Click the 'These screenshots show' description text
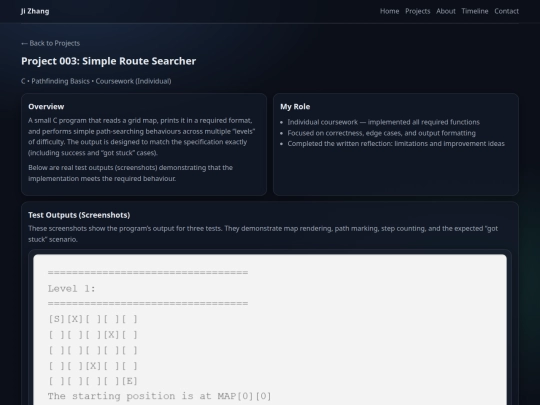This screenshot has height=405, width=540. coord(263,234)
